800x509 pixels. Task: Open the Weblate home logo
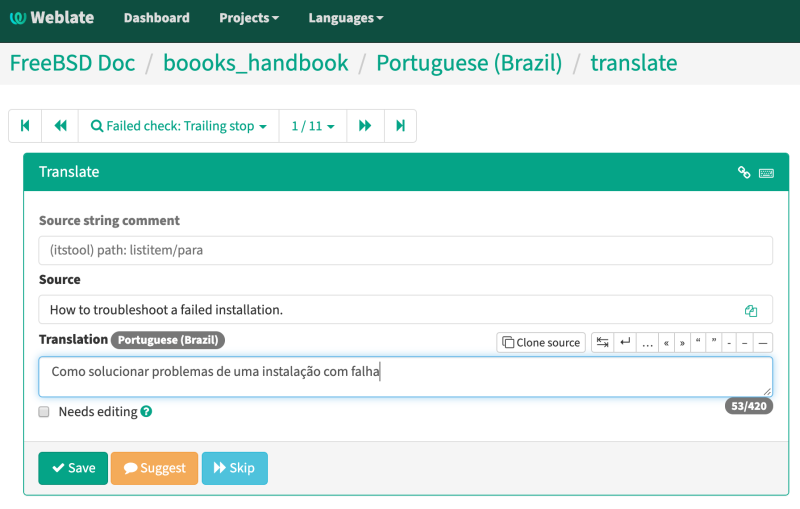[52, 18]
